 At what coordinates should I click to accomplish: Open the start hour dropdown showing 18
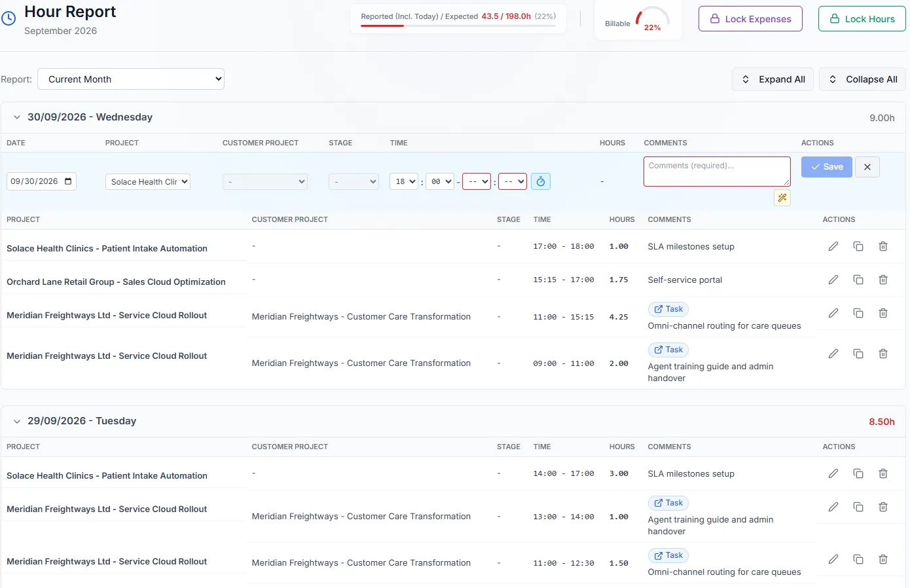click(404, 181)
